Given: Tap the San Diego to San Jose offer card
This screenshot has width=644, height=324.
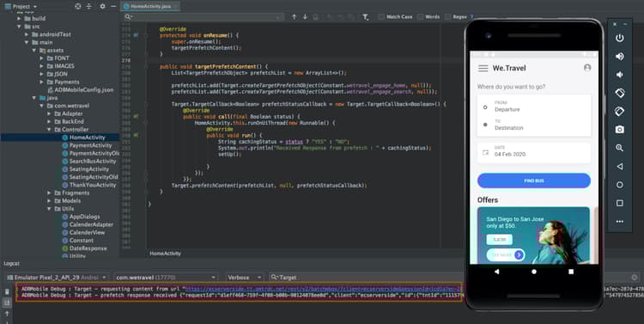Looking at the screenshot, I should click(533, 235).
